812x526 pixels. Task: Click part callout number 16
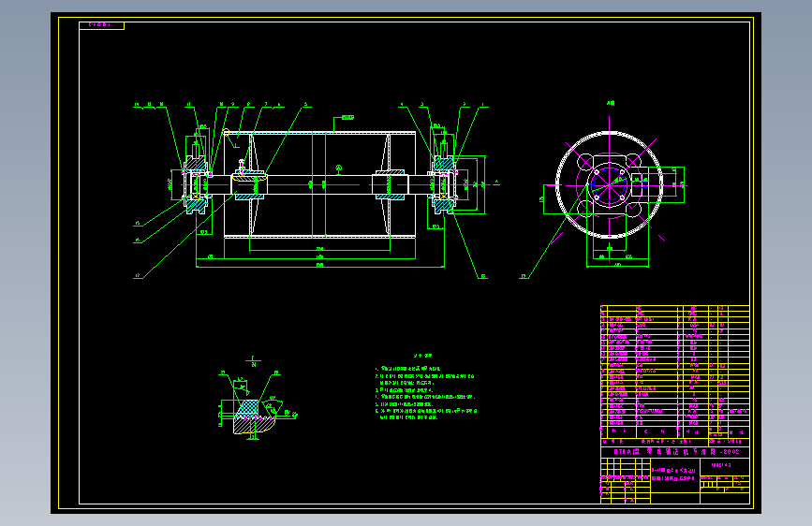(x=138, y=241)
